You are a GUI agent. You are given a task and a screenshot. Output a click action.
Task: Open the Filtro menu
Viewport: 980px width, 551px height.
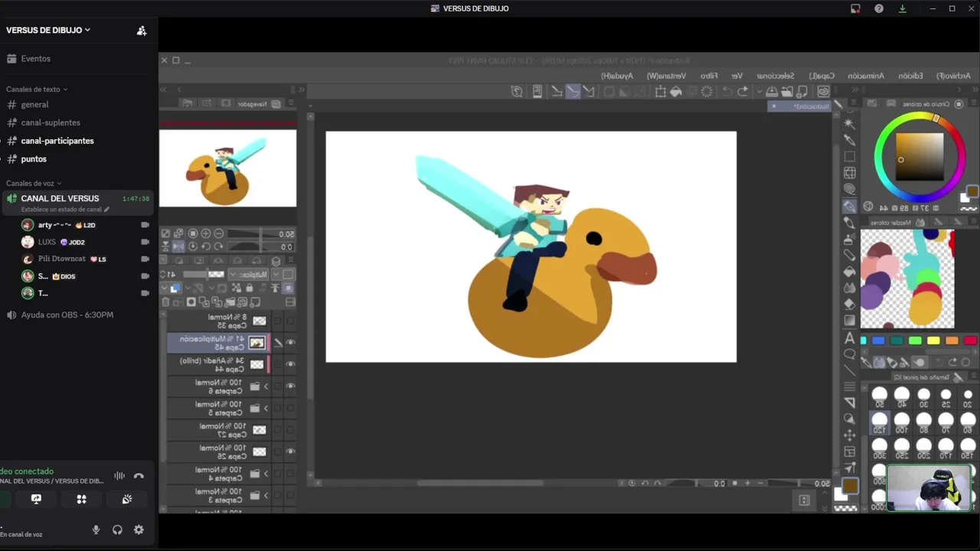coord(710,76)
